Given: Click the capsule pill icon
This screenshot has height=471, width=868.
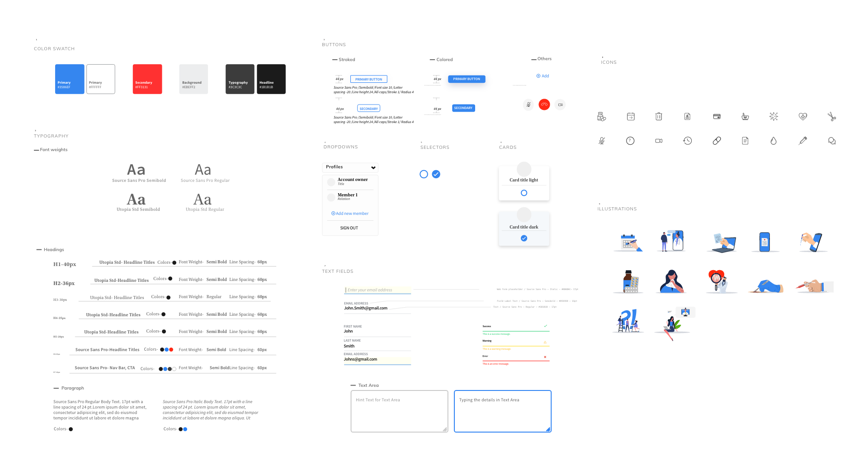Looking at the screenshot, I should tap(717, 141).
